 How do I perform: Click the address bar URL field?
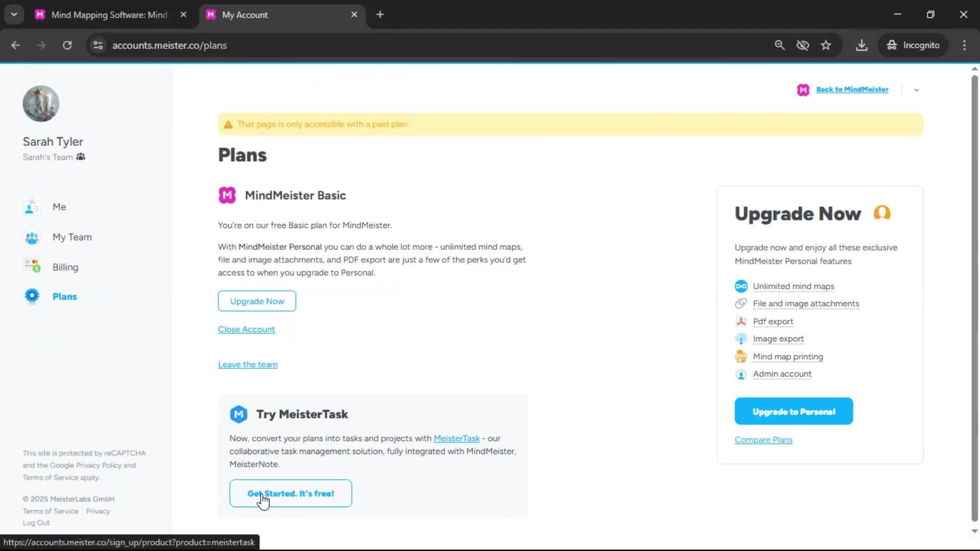click(429, 45)
